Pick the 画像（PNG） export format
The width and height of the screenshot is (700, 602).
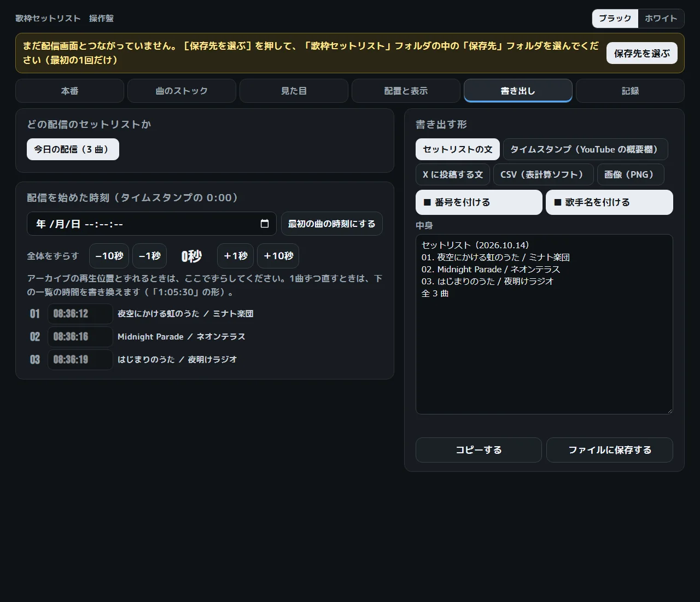(x=631, y=174)
